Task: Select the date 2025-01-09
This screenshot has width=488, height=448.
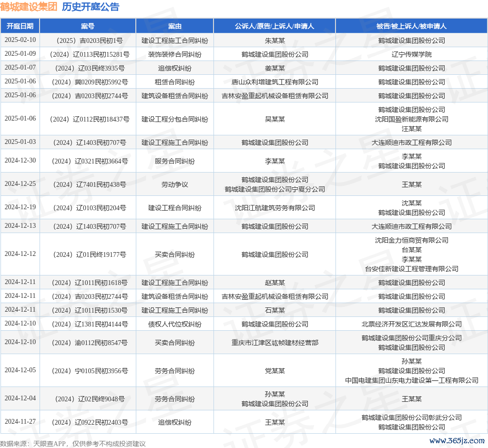Action: (20, 53)
